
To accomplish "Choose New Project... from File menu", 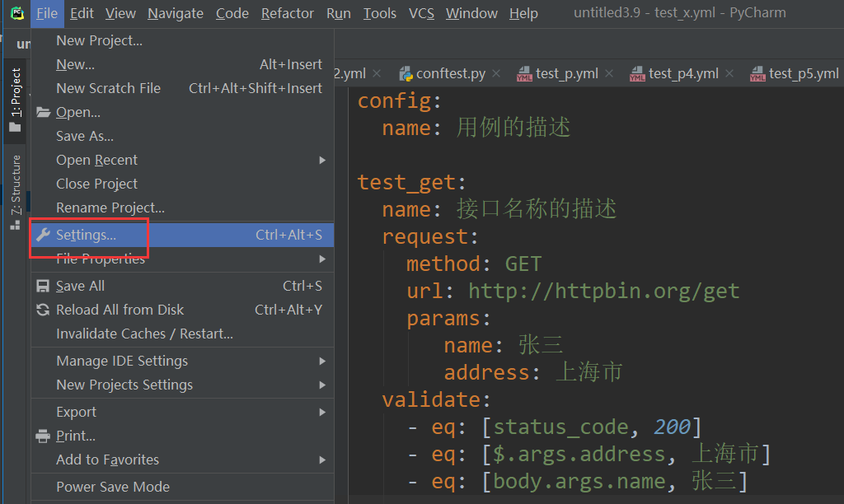I will pyautogui.click(x=182, y=40).
